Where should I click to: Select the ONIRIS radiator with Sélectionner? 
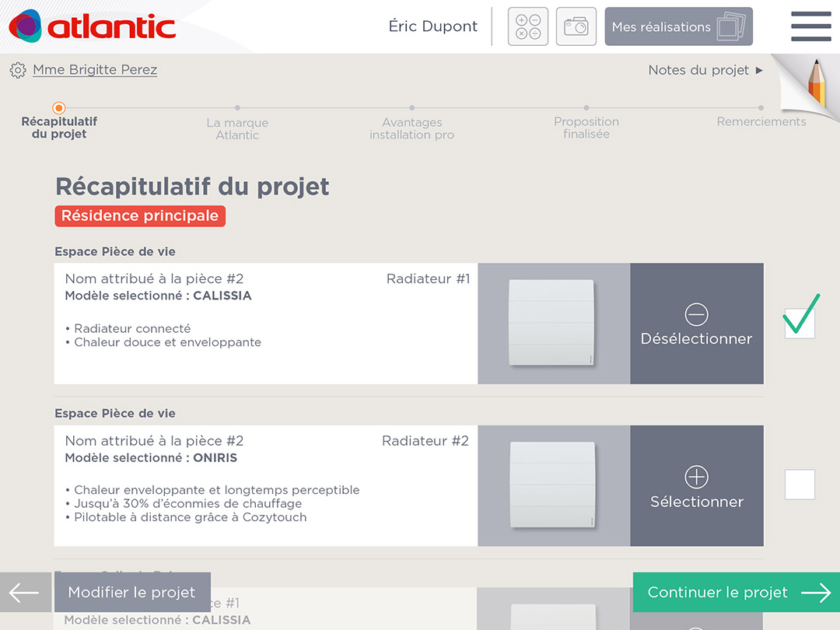697,486
